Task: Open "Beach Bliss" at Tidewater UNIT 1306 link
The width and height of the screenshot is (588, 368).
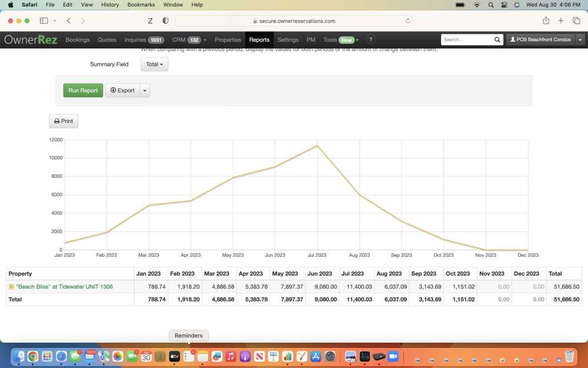Action: point(64,287)
